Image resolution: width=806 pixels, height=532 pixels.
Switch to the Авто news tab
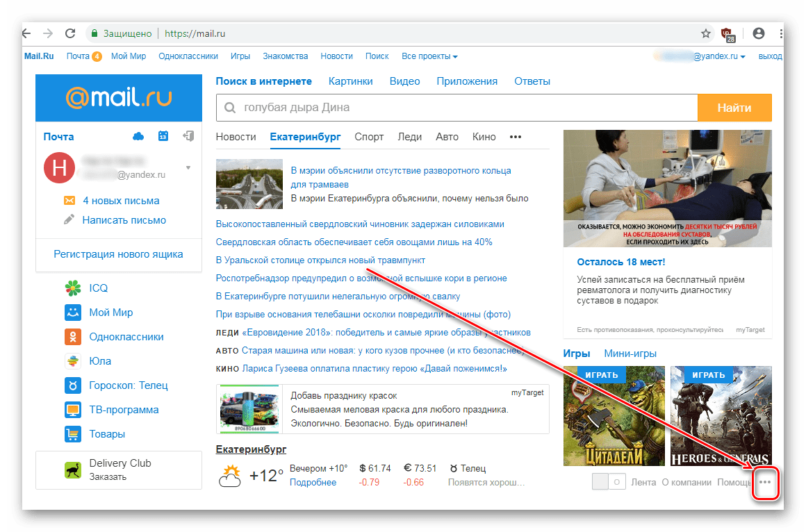(447, 137)
